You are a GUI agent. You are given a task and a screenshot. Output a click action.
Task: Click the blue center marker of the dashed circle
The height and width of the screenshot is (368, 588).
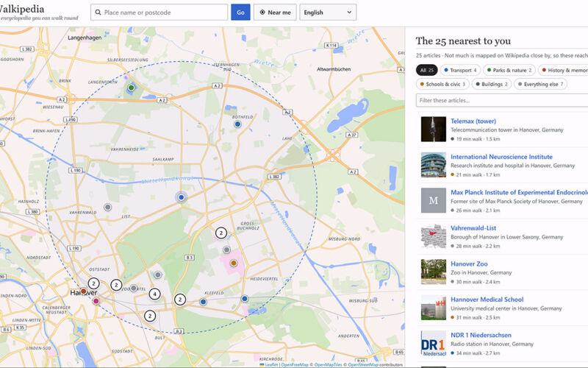[x=181, y=197]
